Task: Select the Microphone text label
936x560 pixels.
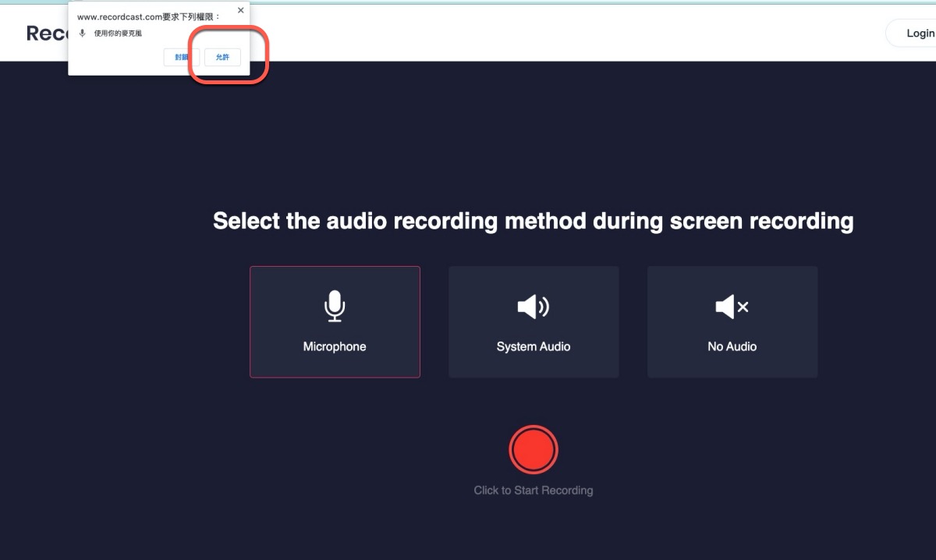Action: coord(335,346)
